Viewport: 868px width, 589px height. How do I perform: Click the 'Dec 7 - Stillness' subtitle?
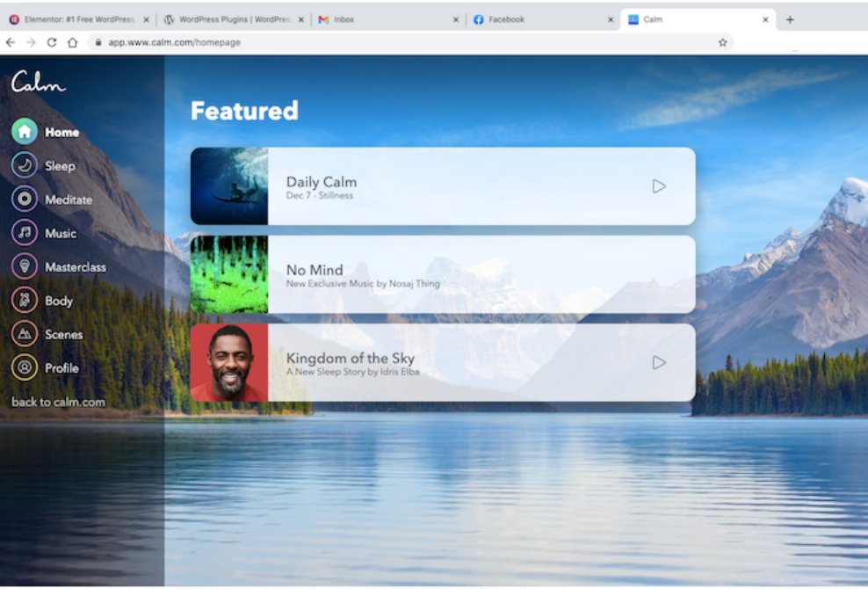tap(320, 195)
